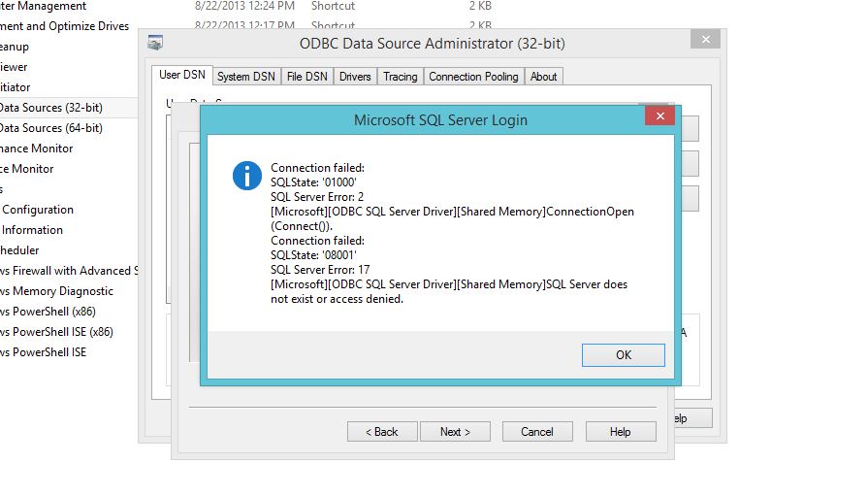
Task: Select Windows Memory Diagnostic entry
Action: (56, 291)
